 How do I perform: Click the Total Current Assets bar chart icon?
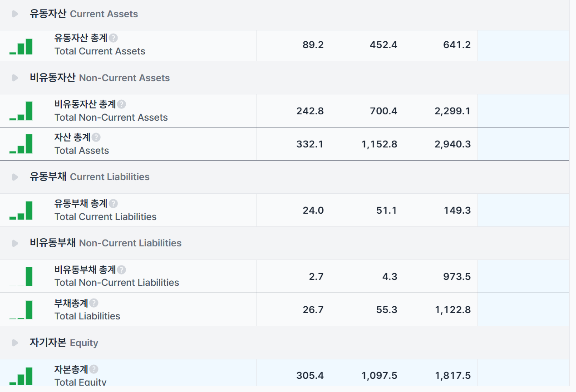point(21,46)
